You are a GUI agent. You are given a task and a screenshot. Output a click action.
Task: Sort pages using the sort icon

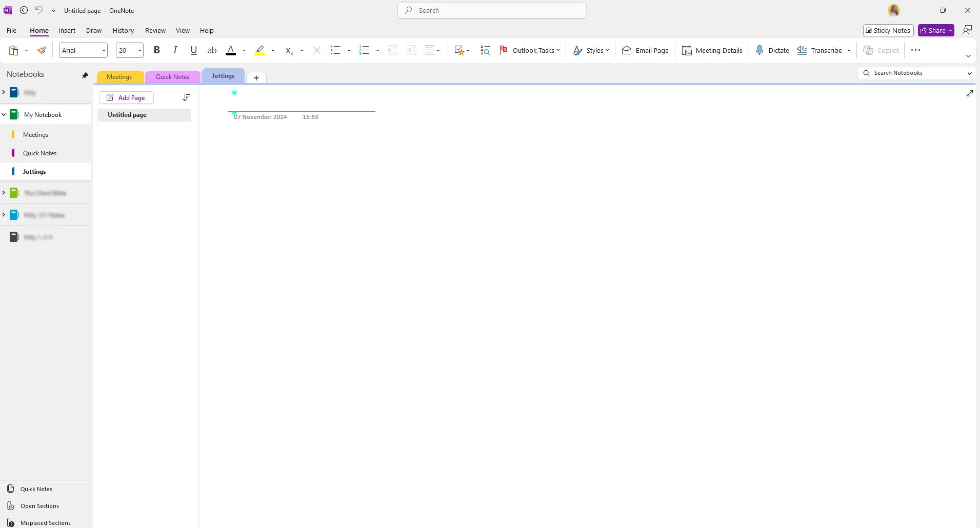tap(186, 97)
